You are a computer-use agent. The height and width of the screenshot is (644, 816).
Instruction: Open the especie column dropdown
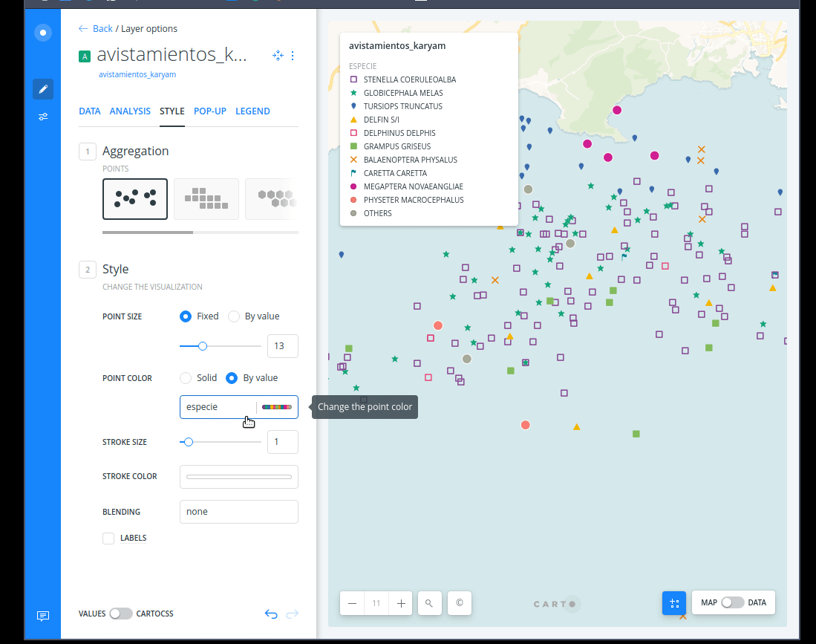[218, 407]
